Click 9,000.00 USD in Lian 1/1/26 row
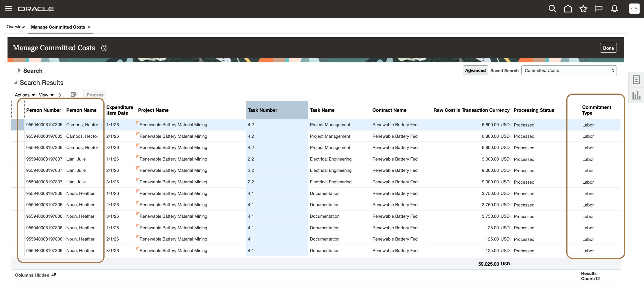This screenshot has width=644, height=298. tap(496, 159)
